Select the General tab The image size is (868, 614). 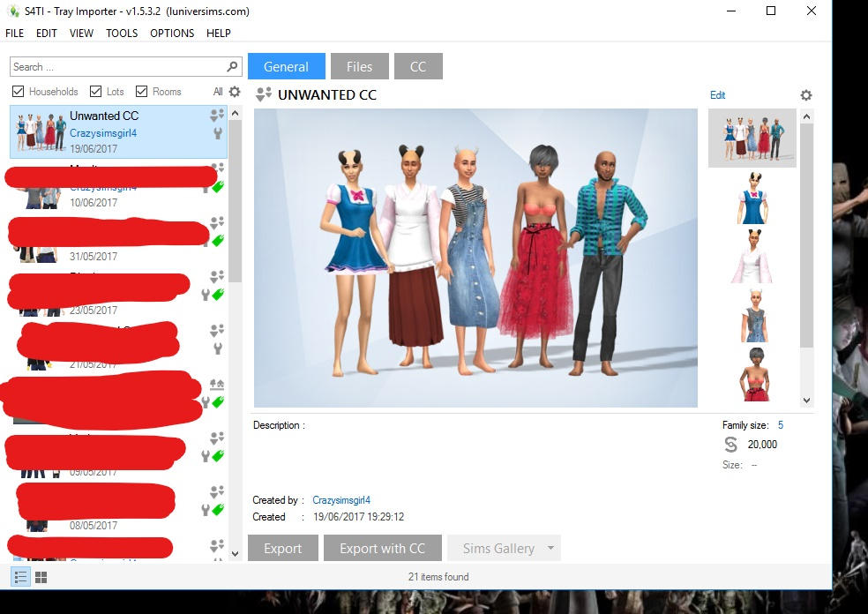tap(286, 66)
